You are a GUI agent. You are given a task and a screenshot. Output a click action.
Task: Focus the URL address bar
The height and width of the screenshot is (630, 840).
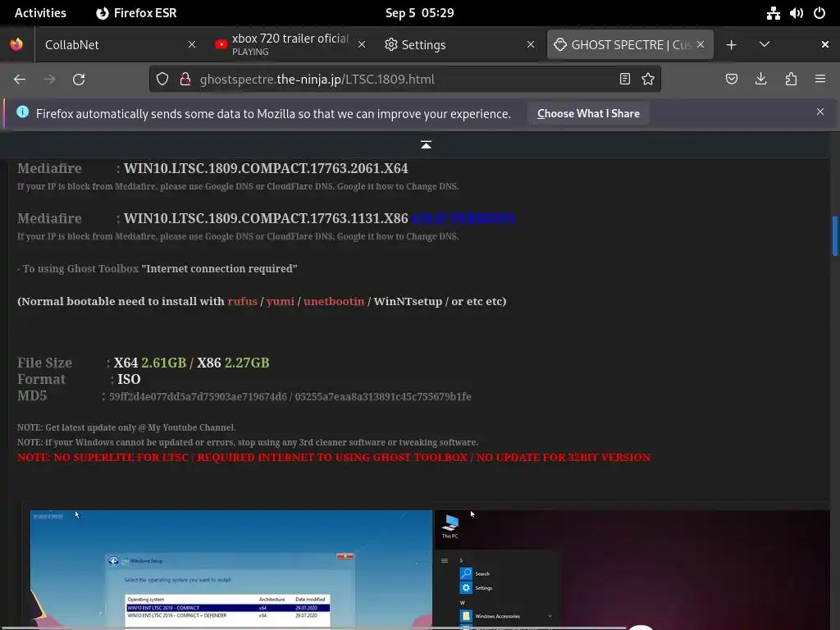404,80
